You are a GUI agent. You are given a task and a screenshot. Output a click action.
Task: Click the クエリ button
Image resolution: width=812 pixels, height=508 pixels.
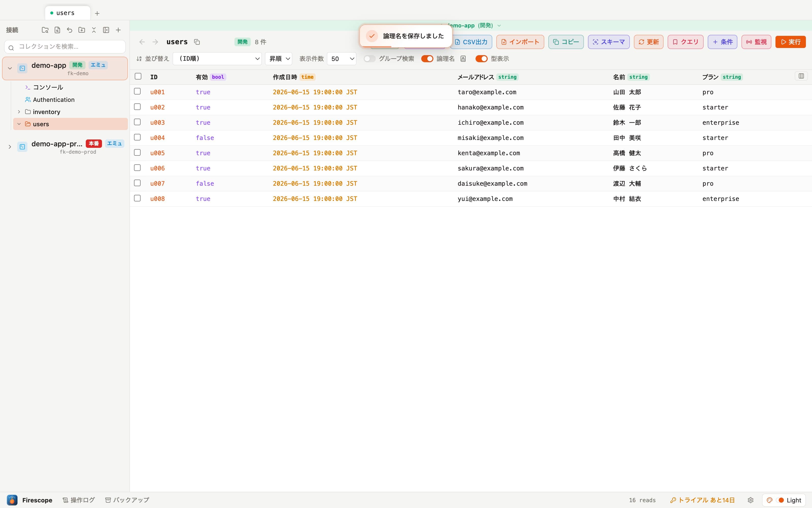[685, 42]
